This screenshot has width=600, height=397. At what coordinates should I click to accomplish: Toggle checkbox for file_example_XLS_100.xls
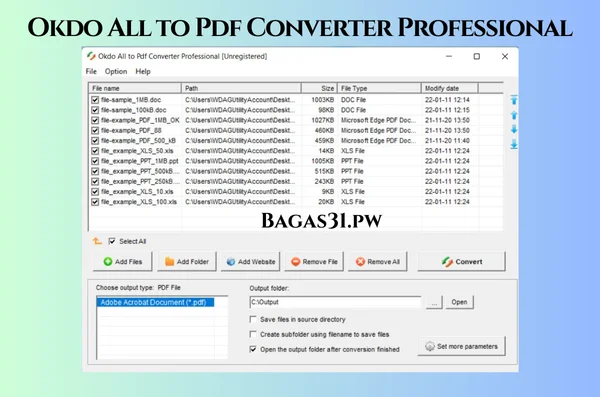click(x=95, y=202)
